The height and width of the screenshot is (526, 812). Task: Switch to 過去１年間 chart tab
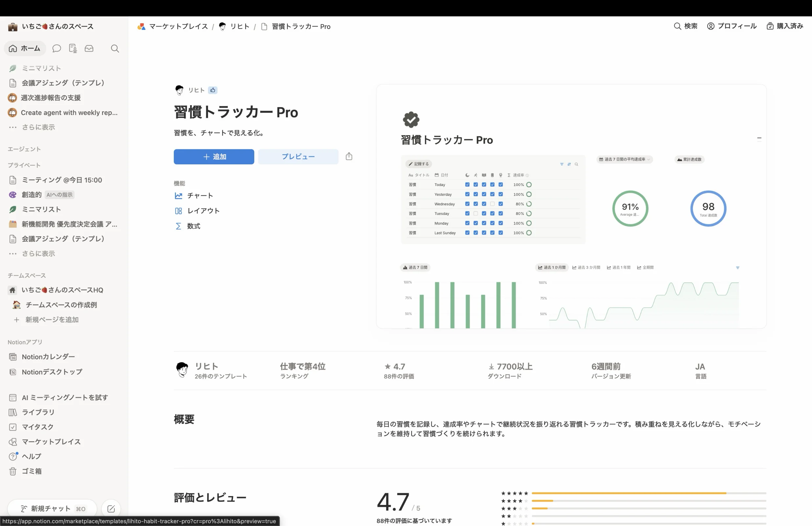(618, 268)
